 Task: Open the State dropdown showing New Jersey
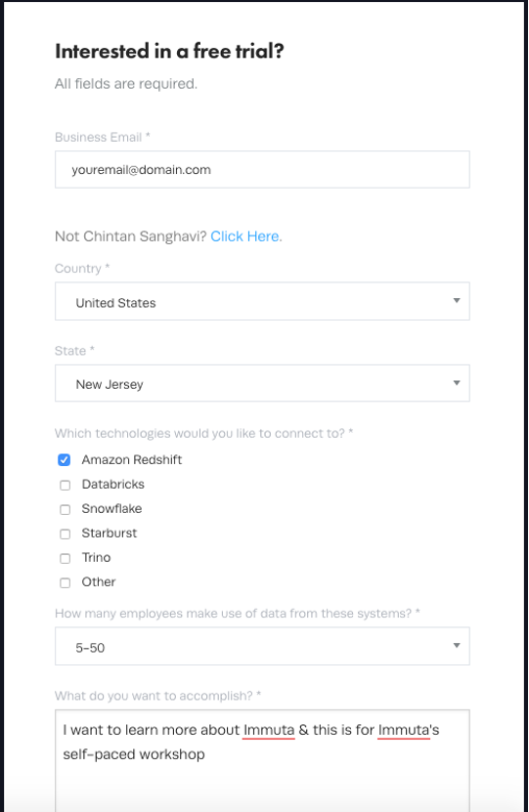click(262, 383)
